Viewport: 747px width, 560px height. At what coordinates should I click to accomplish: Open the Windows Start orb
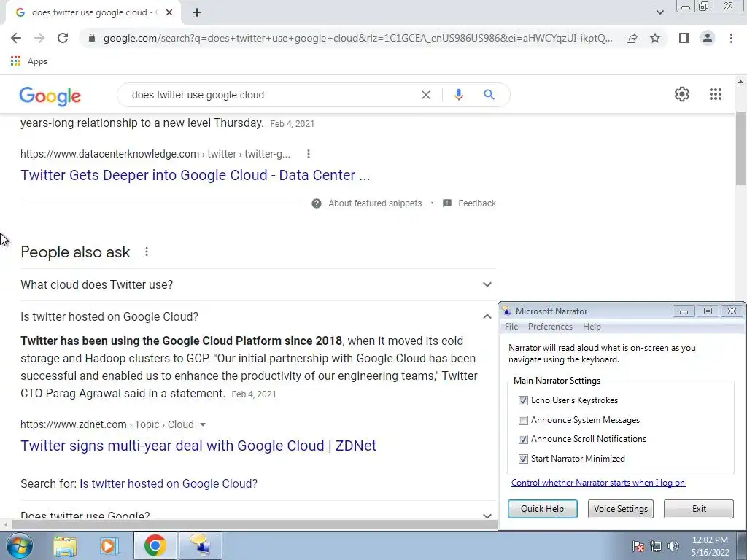click(x=19, y=545)
